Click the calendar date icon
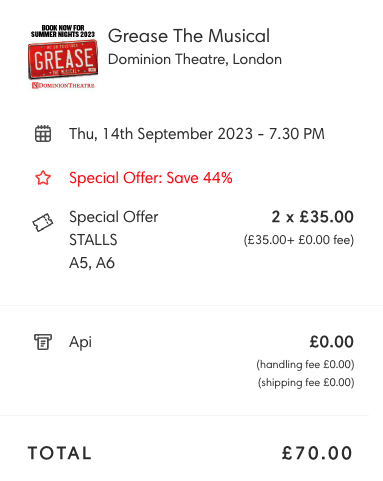Screen dimensions: 383x481 [x=43, y=134]
